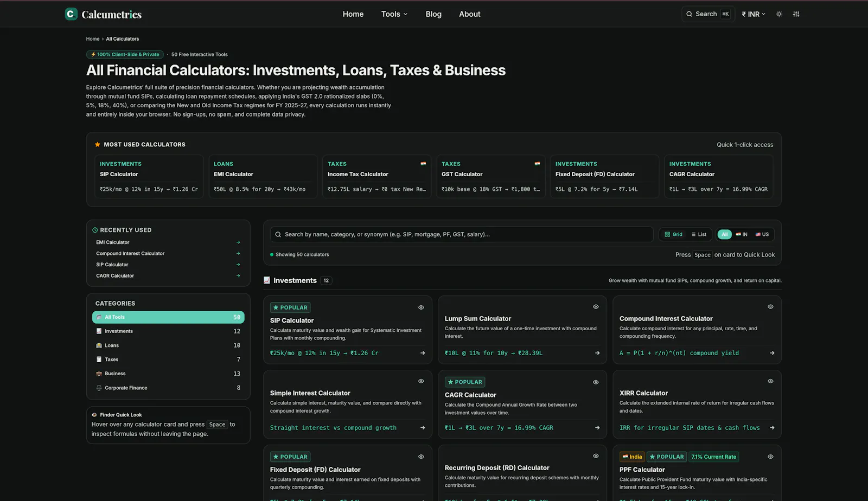The image size is (868, 501).
Task: Quick look eye icon on Lump Sum Calculator
Action: coord(596,307)
